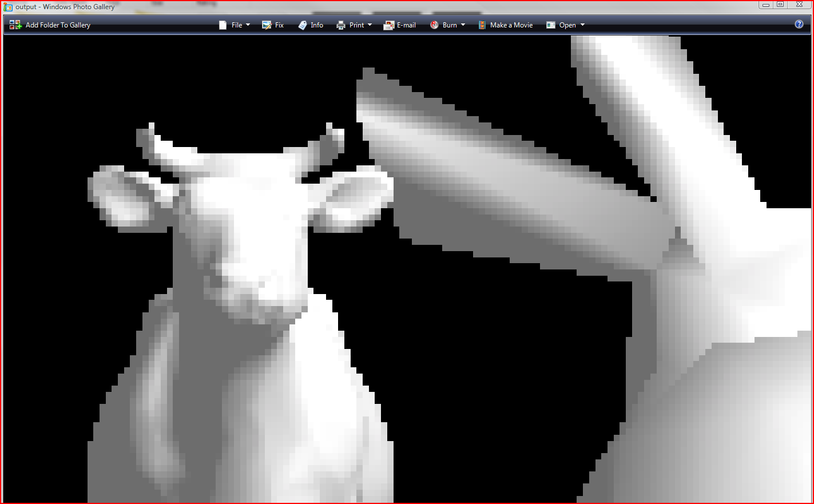
Task: Open the Print menu
Action: 356,25
